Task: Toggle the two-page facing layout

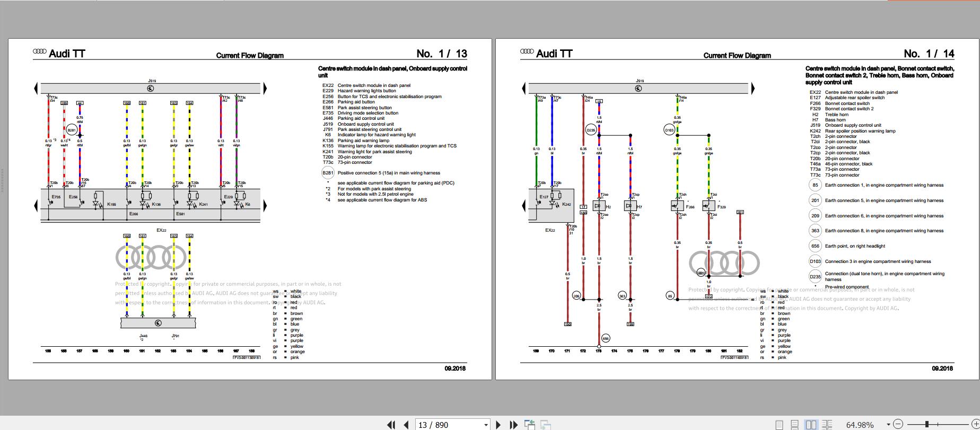Action: click(811, 425)
